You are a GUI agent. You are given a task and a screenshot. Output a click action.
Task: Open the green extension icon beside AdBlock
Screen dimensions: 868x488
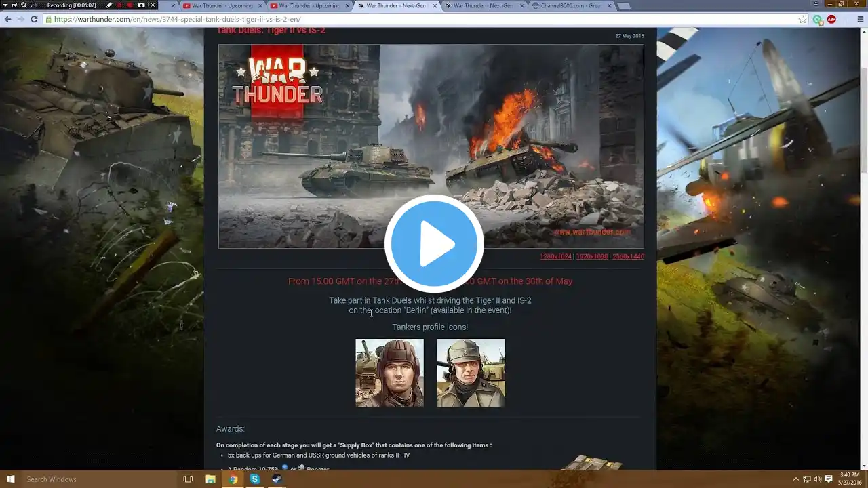click(818, 19)
